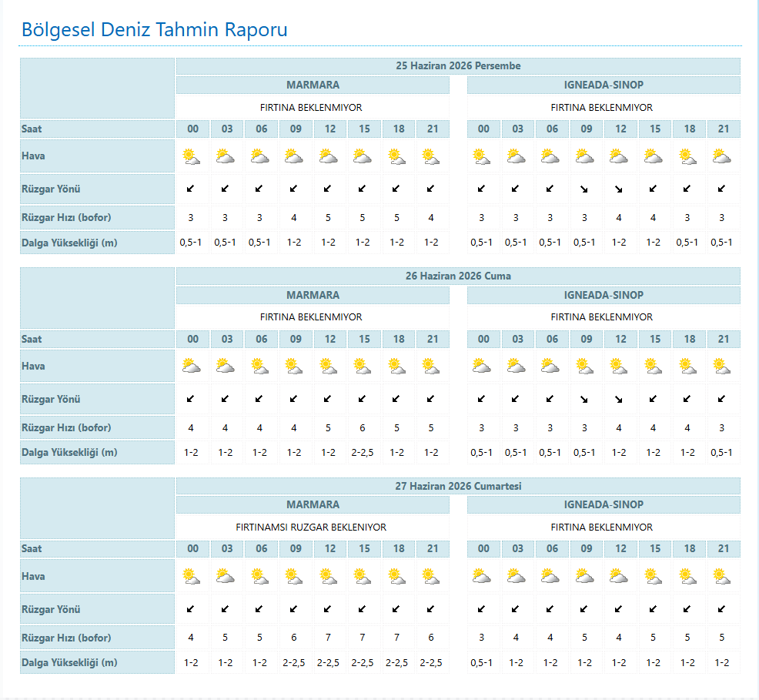The width and height of the screenshot is (759, 700).
Task: Click wave height '0,5-1' at 26 Haziran Igneada-Sinop 21
Action: pos(722,453)
